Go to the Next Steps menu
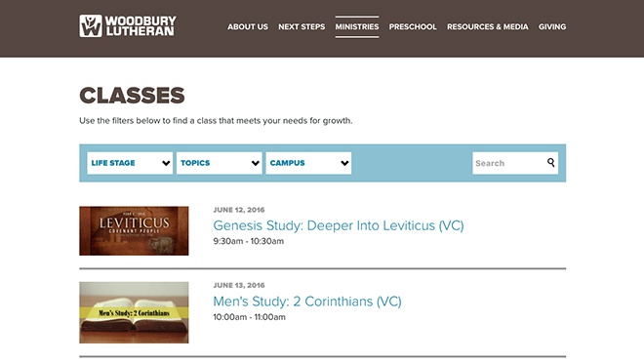This screenshot has height=362, width=644. point(302,26)
